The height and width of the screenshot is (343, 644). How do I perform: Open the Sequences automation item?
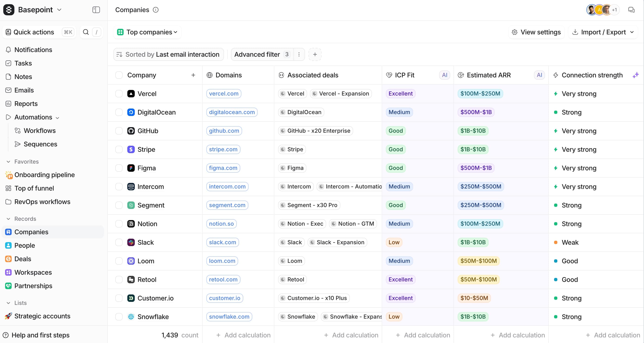[40, 144]
